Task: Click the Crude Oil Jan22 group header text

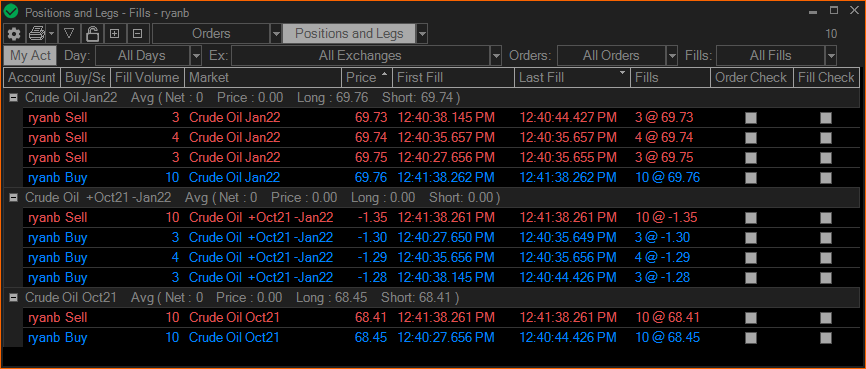Action: click(x=71, y=98)
